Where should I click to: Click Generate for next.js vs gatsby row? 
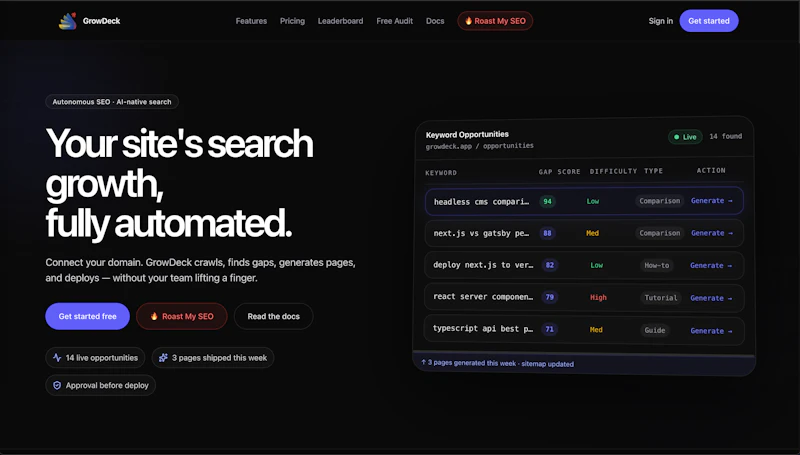point(712,233)
